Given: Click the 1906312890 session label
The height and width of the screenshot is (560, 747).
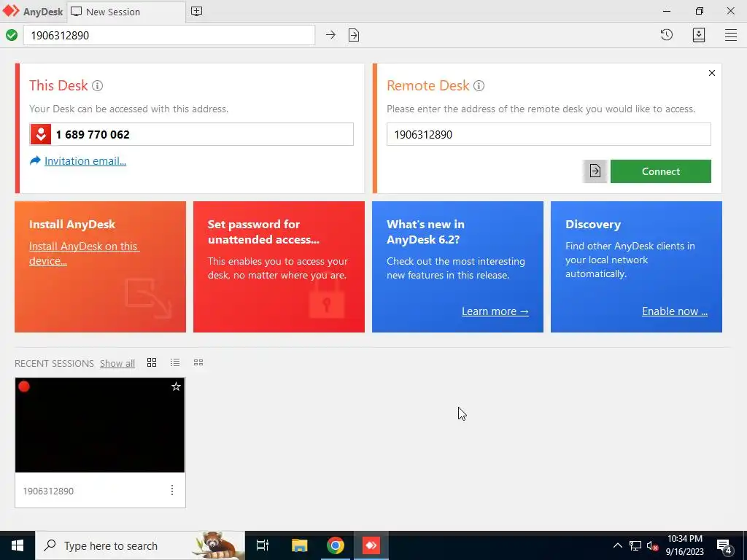Looking at the screenshot, I should coord(48,491).
